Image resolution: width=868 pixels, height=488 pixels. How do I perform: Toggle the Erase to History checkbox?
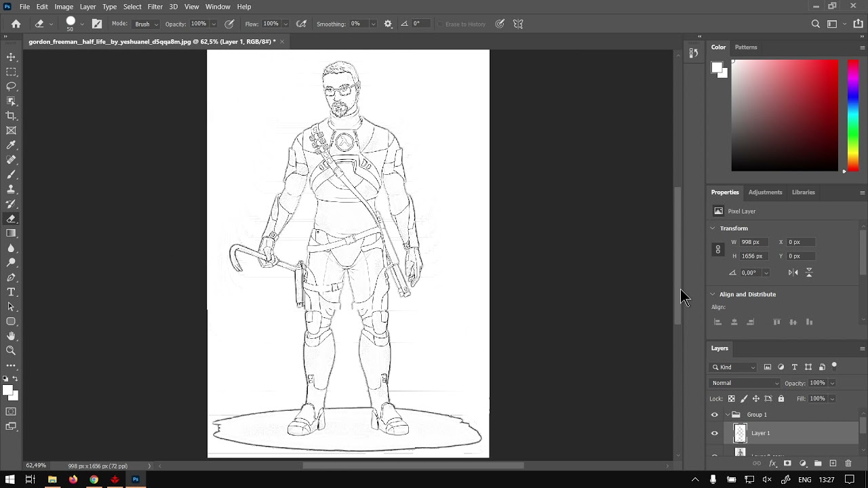click(440, 24)
